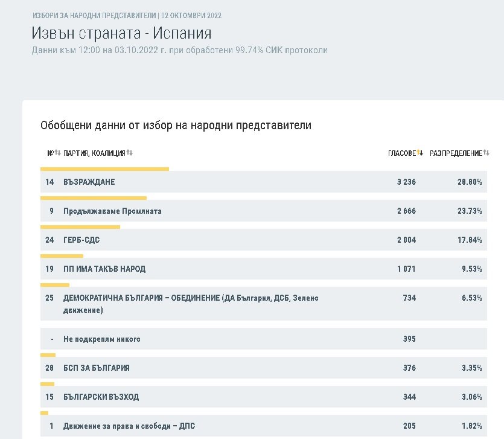The height and width of the screenshot is (439, 504).
Task: Click the Извън страната - Испания heading
Action: tap(121, 33)
